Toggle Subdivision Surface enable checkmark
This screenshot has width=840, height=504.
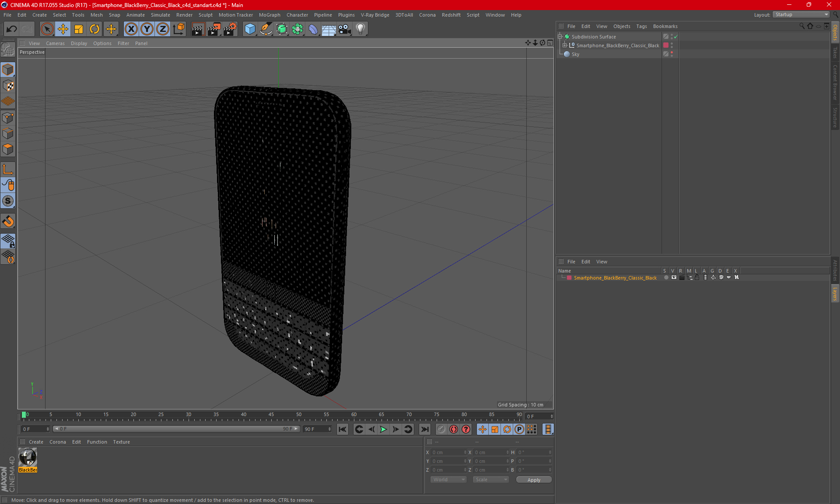pos(676,37)
